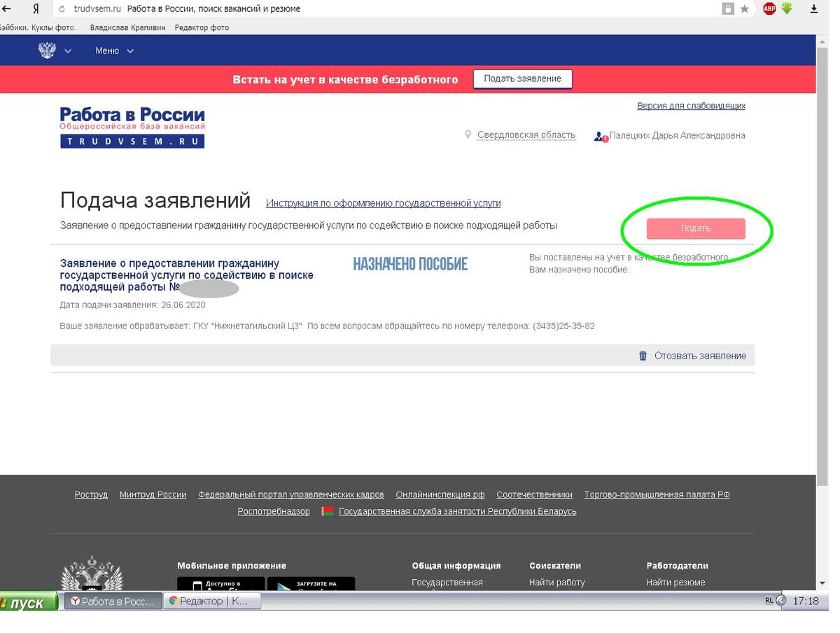Click RL language indicator in tray
The width and height of the screenshot is (840, 633).
769,601
